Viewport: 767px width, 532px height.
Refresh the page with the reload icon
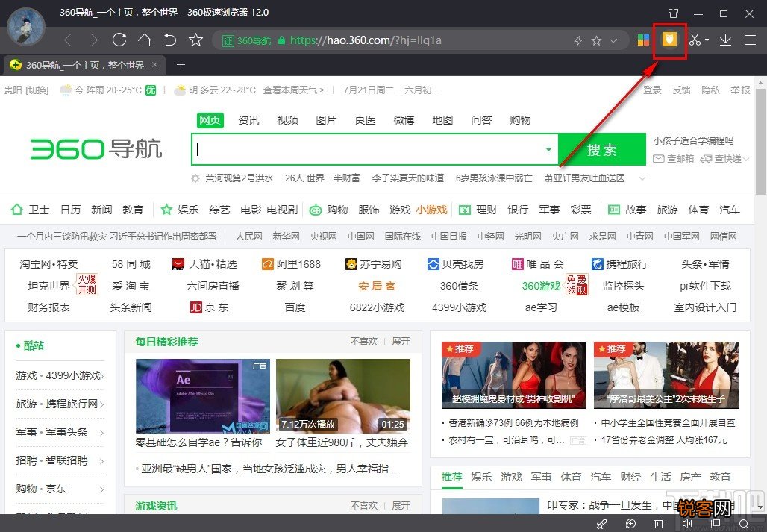119,40
